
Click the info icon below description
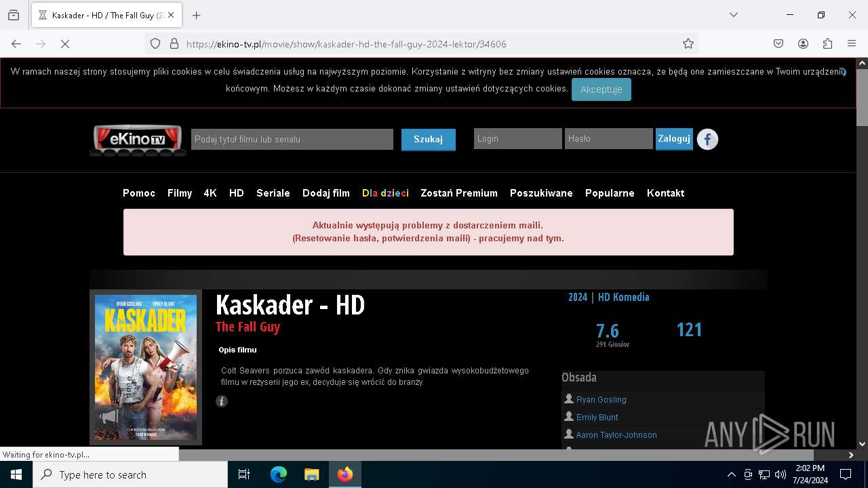pos(222,401)
